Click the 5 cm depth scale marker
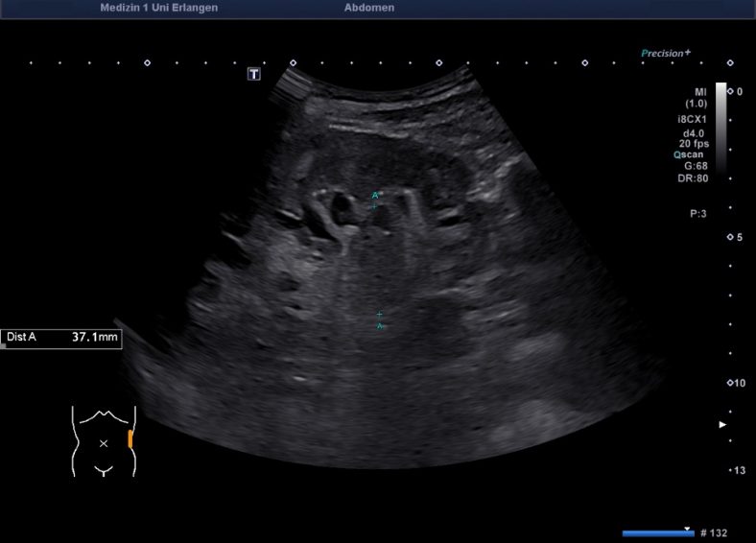The image size is (756, 543). point(731,237)
